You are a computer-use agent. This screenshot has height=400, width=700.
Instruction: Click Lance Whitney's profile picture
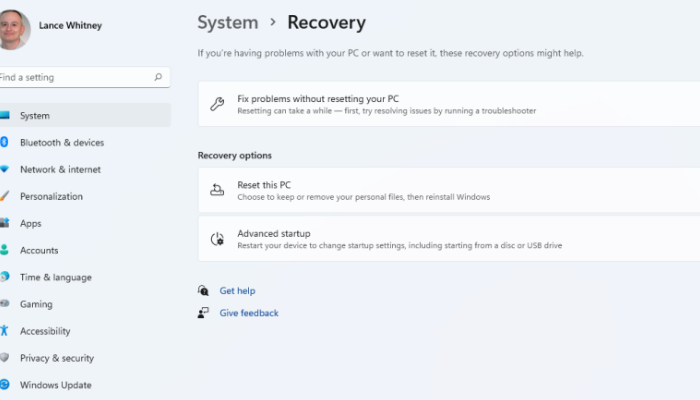tap(14, 29)
